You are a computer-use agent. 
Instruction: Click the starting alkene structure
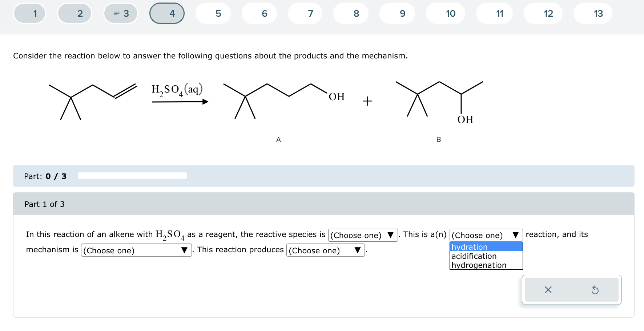pos(93,102)
